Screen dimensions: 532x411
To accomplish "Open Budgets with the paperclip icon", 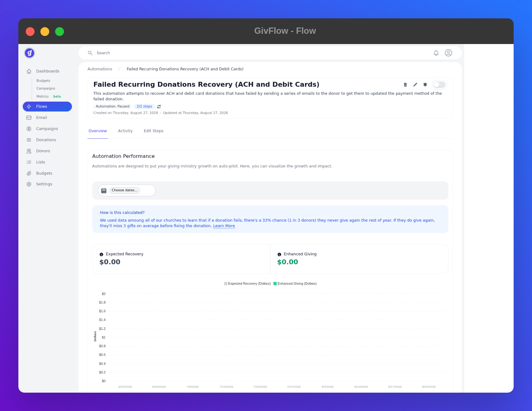I will (47, 173).
